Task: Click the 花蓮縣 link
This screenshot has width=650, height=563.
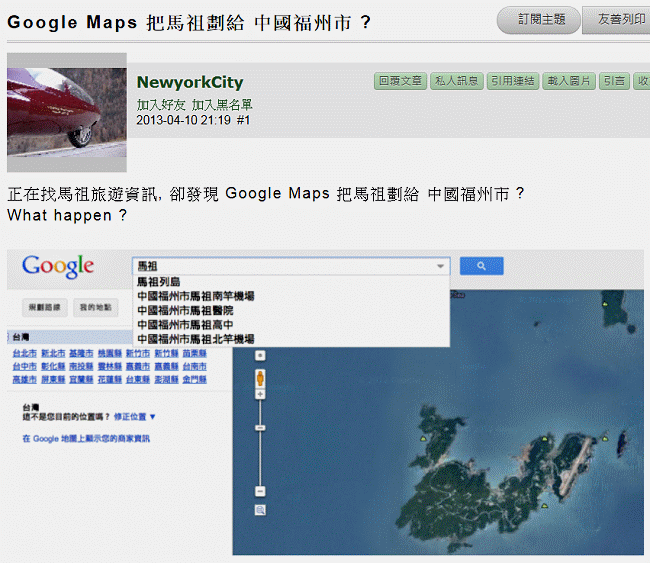Action: 110,379
